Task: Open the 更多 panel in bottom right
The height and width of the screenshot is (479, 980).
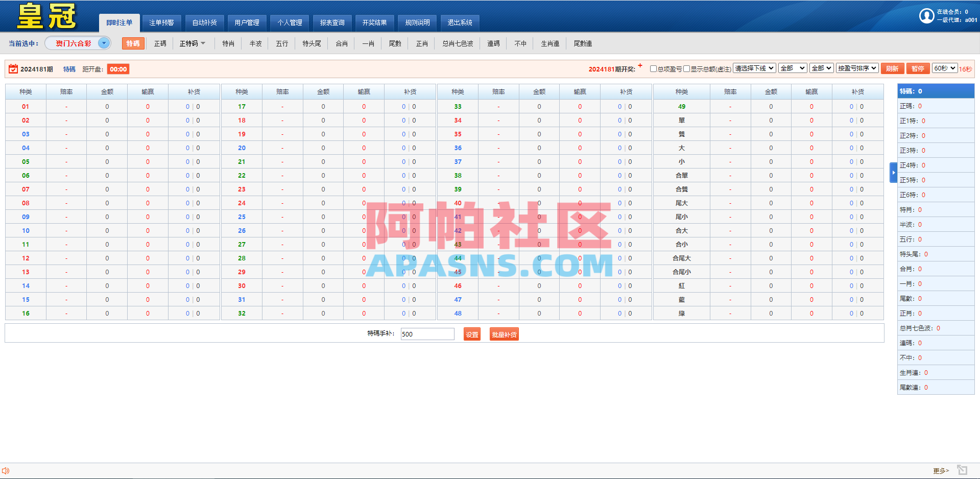Action: coord(940,470)
